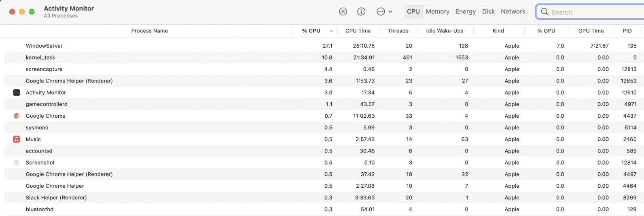Select the Google Chrome Helper process PID 4464

pos(324,186)
